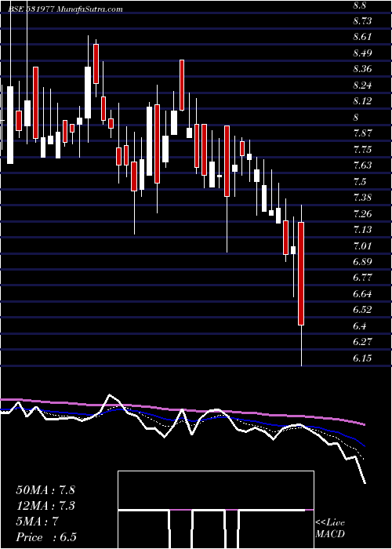This screenshot has height=549, width=392.
Task: Click the 7.26 axis value
Action: point(362,213)
